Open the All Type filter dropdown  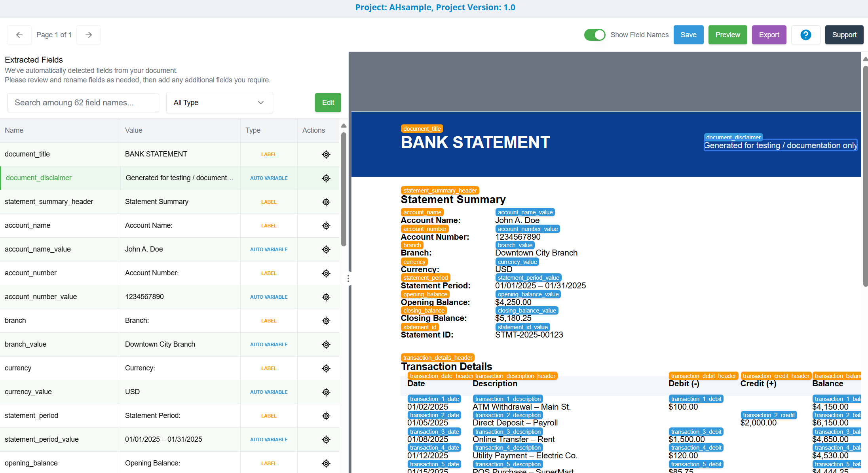219,103
